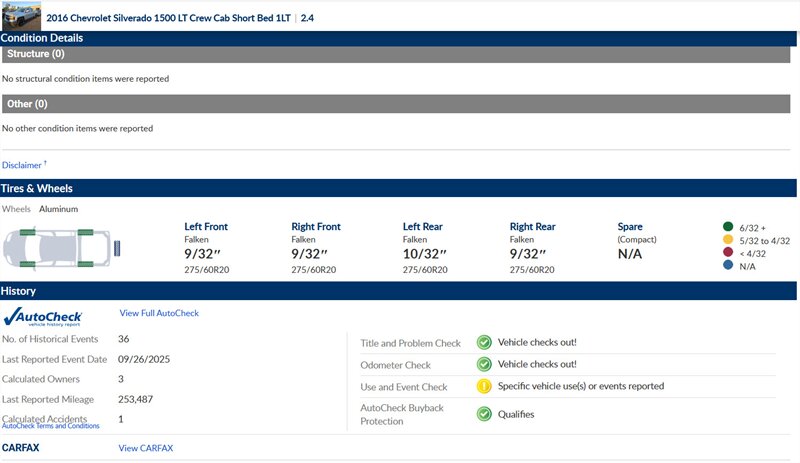This screenshot has height=463, width=800.
Task: Click the red <4/32 legend dot
Action: (x=726, y=253)
